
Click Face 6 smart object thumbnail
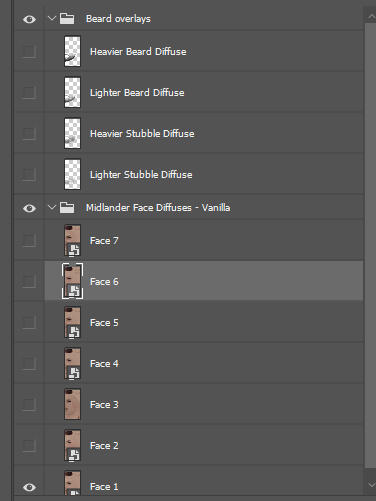point(72,281)
